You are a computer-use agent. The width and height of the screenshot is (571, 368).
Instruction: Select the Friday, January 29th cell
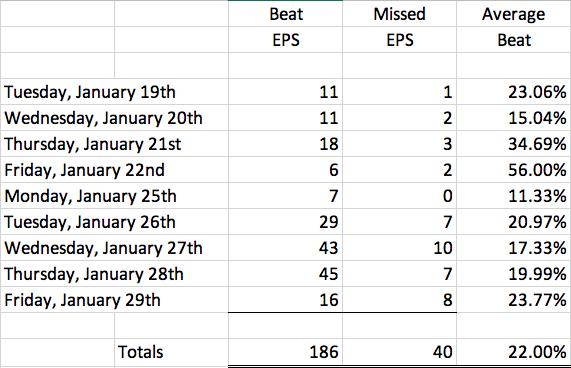click(x=114, y=300)
